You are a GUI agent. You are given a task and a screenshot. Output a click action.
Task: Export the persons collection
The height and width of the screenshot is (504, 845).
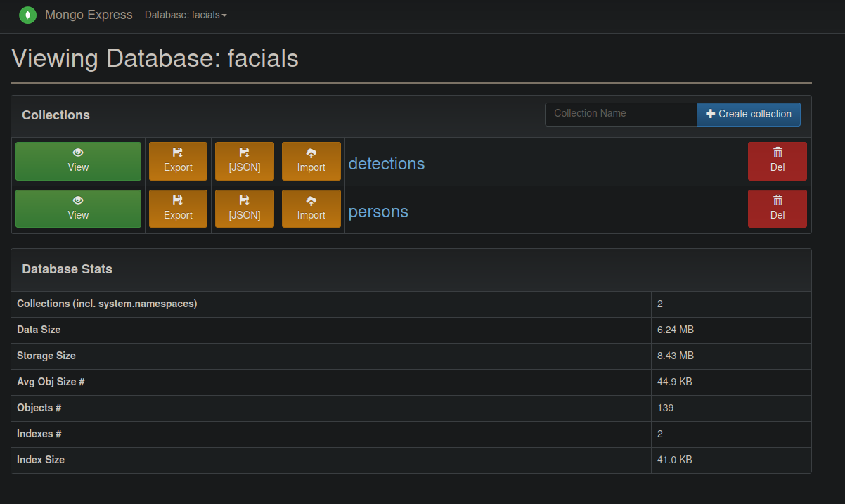[x=178, y=209]
